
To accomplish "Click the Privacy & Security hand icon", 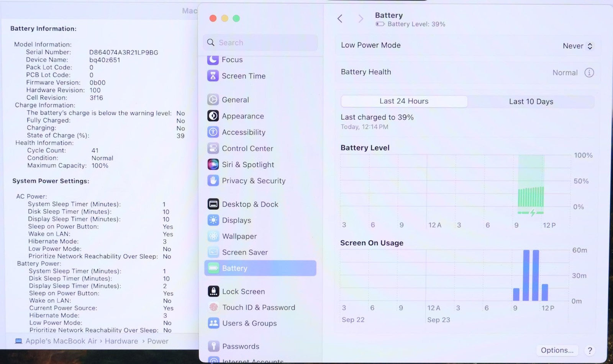I will tap(213, 180).
